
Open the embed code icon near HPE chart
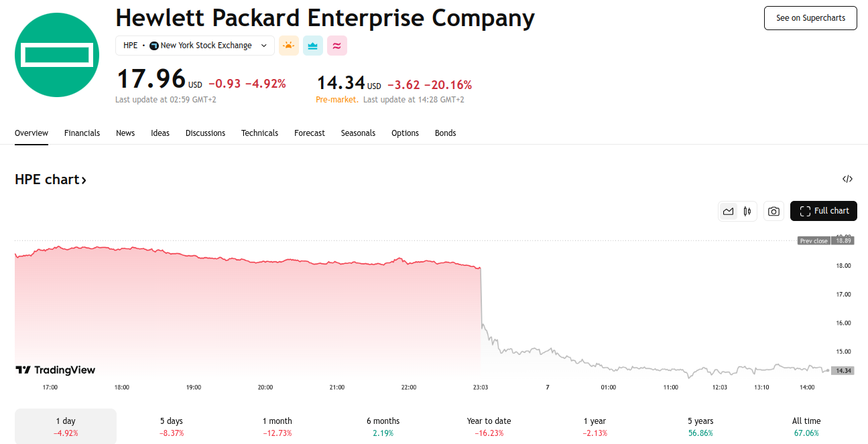(847, 179)
